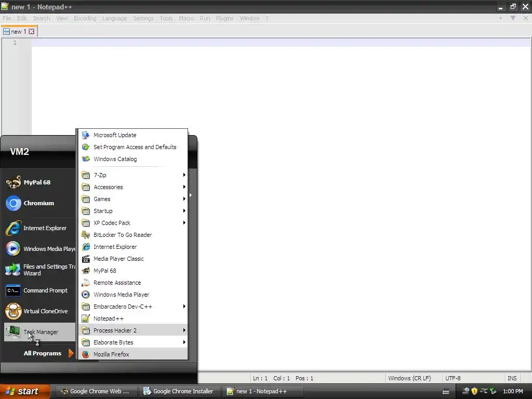Click the security shield tray icon
532x399 pixels.
coord(474,391)
